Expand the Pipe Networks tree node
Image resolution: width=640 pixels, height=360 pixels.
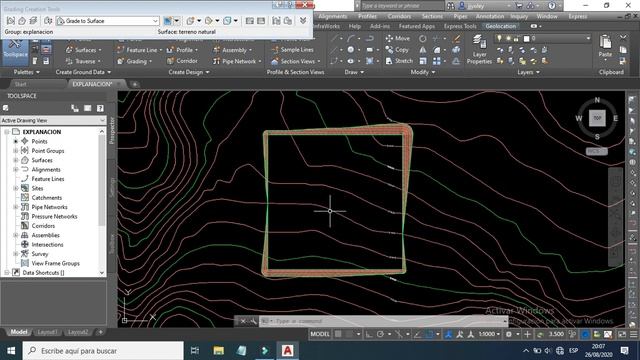coord(16,207)
